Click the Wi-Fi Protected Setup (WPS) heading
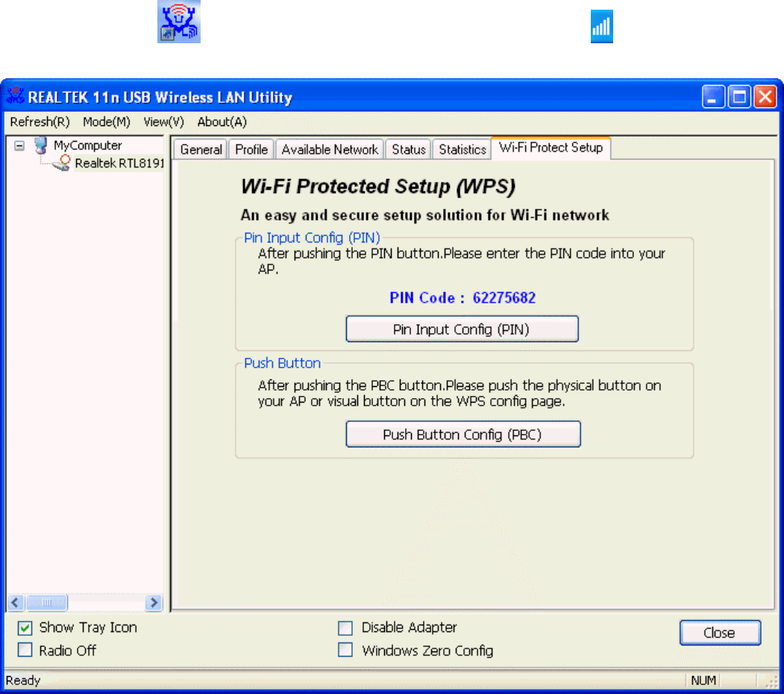 [378, 186]
